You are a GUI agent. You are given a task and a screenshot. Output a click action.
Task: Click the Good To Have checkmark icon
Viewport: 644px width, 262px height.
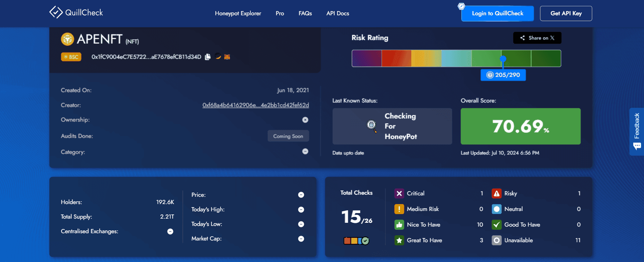pyautogui.click(x=497, y=225)
